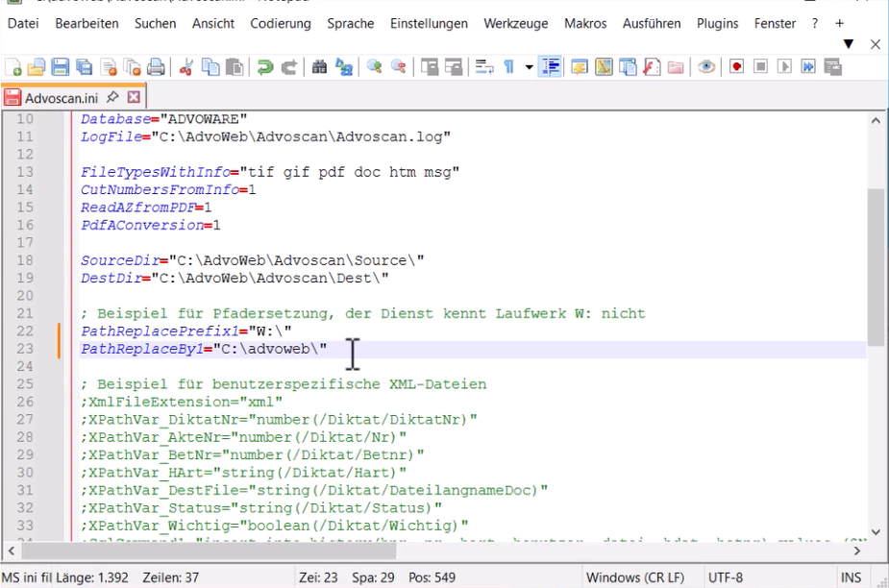Viewport: 889px width, 588px height.
Task: Zoom out using magnifier minus icon
Action: [399, 67]
